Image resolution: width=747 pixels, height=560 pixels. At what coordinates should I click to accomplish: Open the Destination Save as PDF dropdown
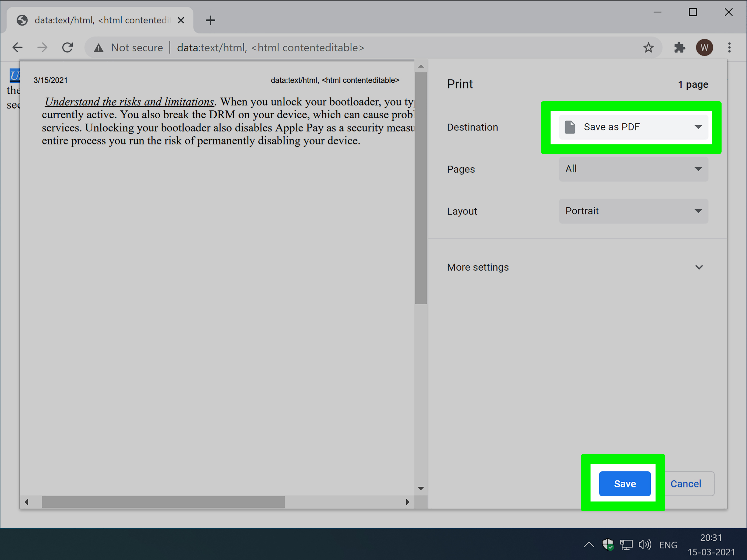[x=633, y=127]
